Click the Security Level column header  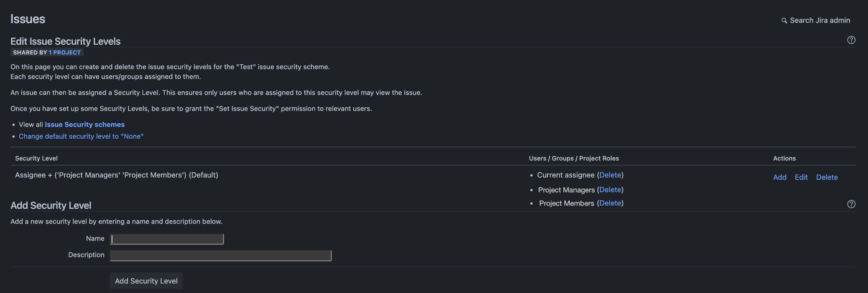coord(36,158)
